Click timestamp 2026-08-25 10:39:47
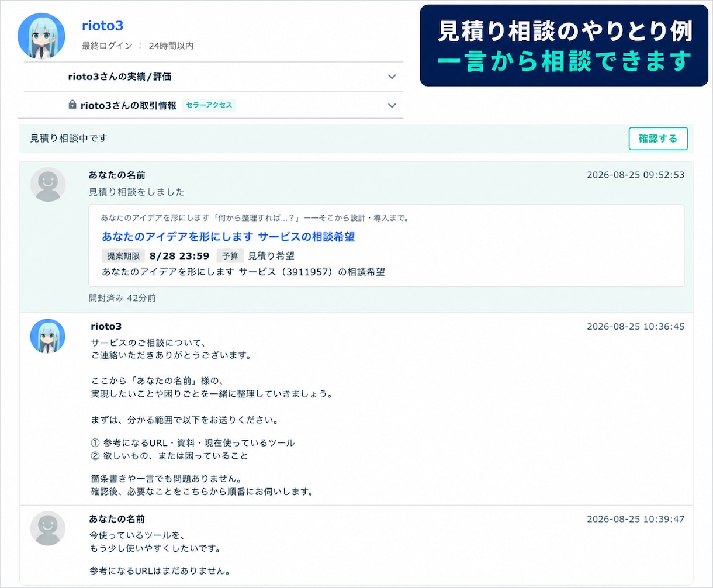Screen dimensions: 713x588 (x=636, y=519)
